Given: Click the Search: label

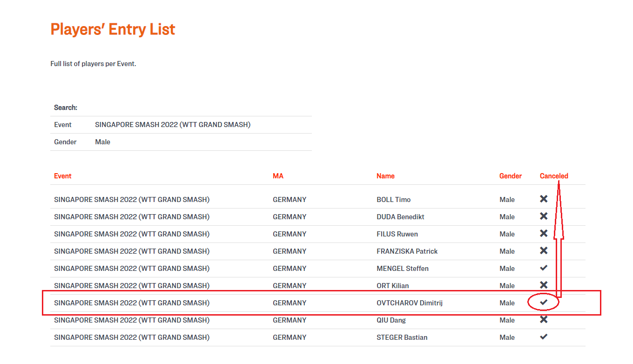Looking at the screenshot, I should 66,108.
